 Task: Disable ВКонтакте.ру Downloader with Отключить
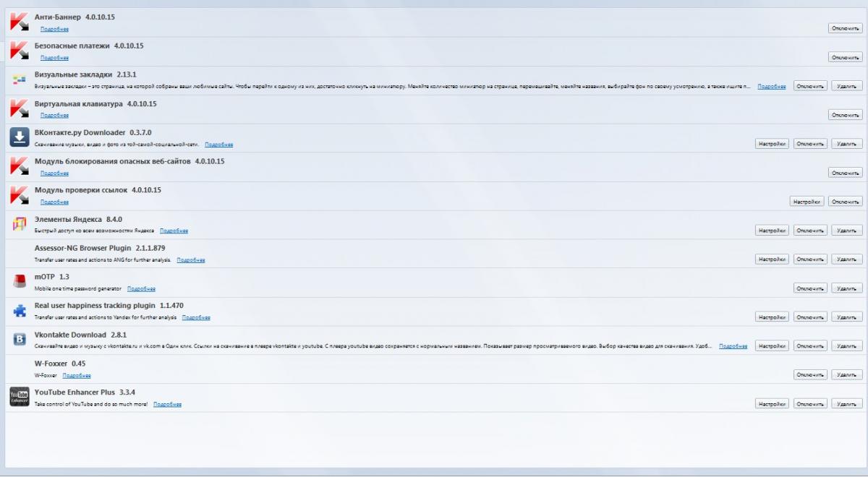(x=810, y=144)
